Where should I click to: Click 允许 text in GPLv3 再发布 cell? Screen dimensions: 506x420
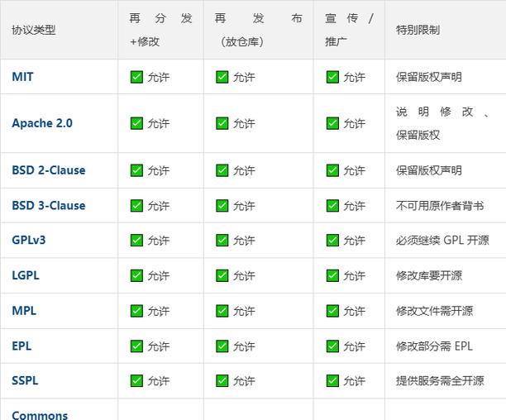[244, 240]
